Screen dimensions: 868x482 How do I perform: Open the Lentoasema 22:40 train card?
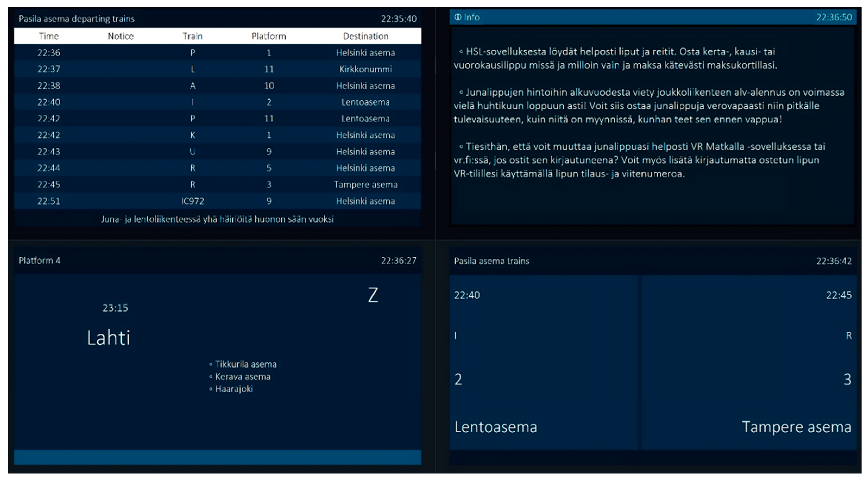[543, 362]
